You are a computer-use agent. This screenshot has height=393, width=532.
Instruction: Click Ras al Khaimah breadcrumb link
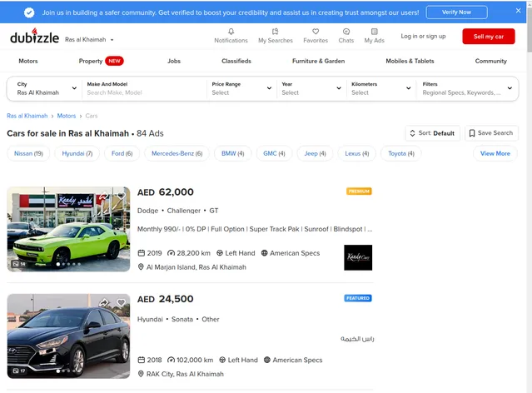(27, 116)
